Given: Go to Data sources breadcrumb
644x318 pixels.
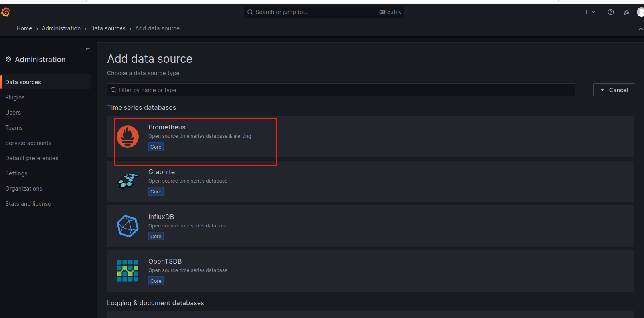Looking at the screenshot, I should pyautogui.click(x=108, y=28).
